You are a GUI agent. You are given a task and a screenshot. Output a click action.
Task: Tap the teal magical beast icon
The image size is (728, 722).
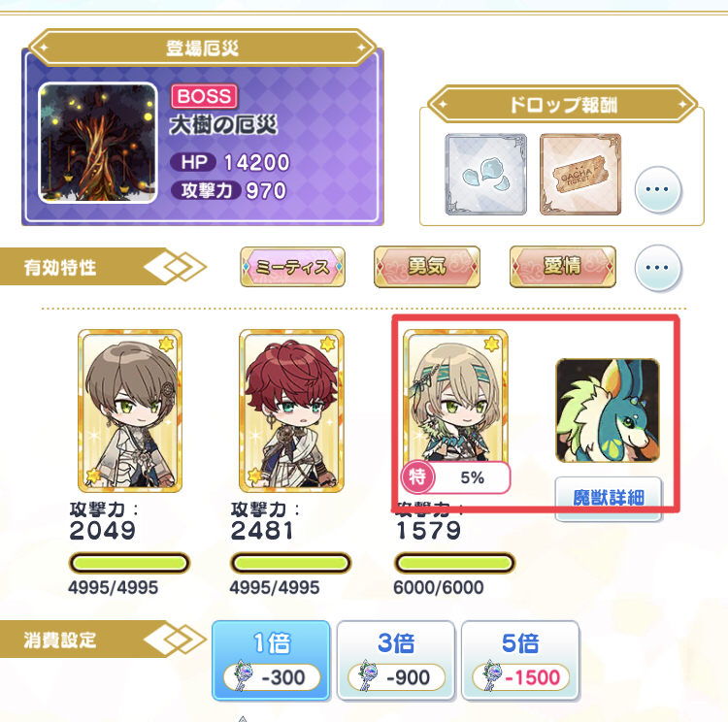[x=608, y=410]
